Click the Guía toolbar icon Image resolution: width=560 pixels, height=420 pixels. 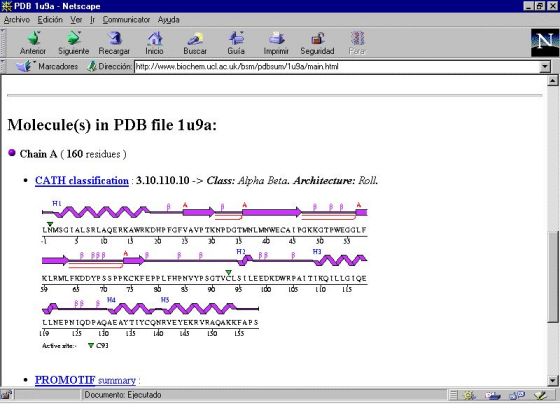tap(236, 38)
